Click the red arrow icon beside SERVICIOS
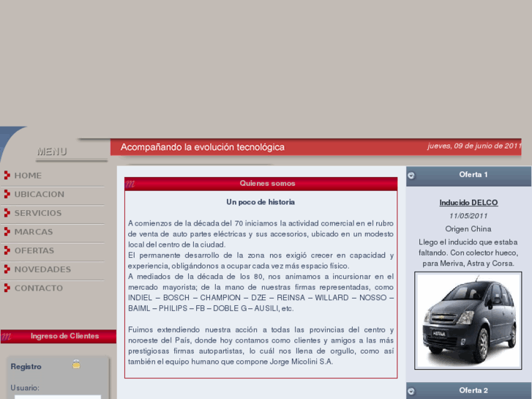The width and height of the screenshot is (532, 399). tap(7, 212)
